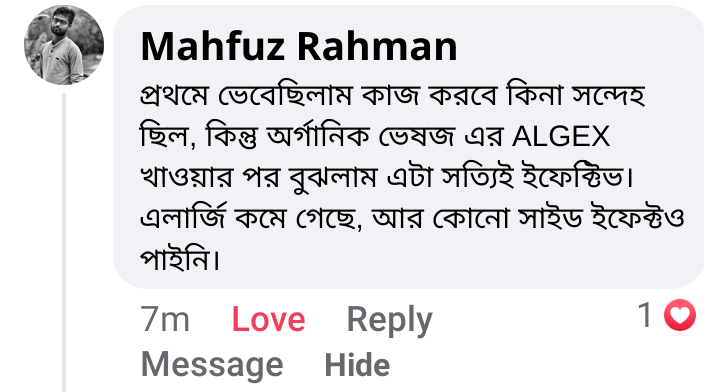View the reaction count of 1
This screenshot has width=720, height=392.
646,315
